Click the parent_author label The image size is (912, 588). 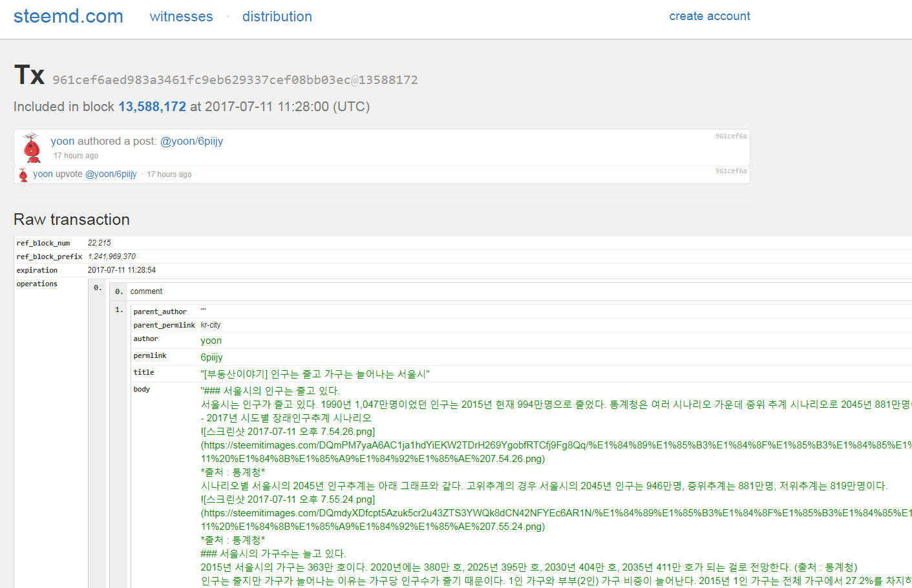160,311
